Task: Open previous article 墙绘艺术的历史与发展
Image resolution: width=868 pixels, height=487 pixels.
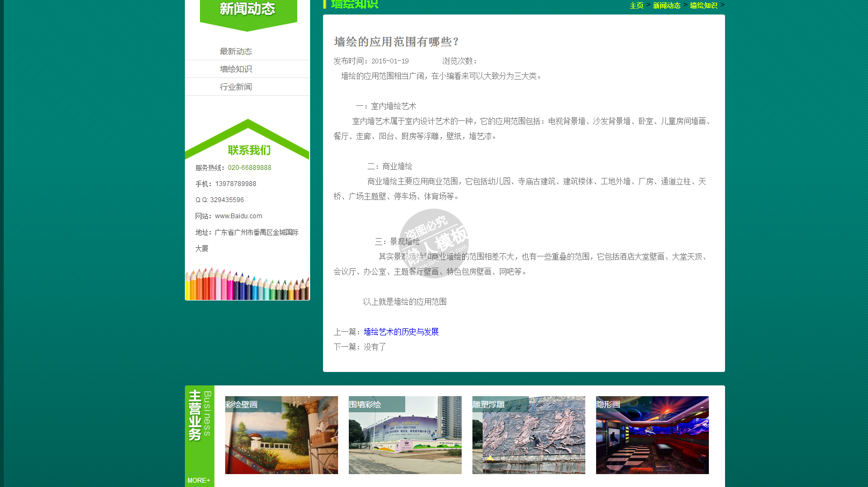Action: tap(401, 332)
